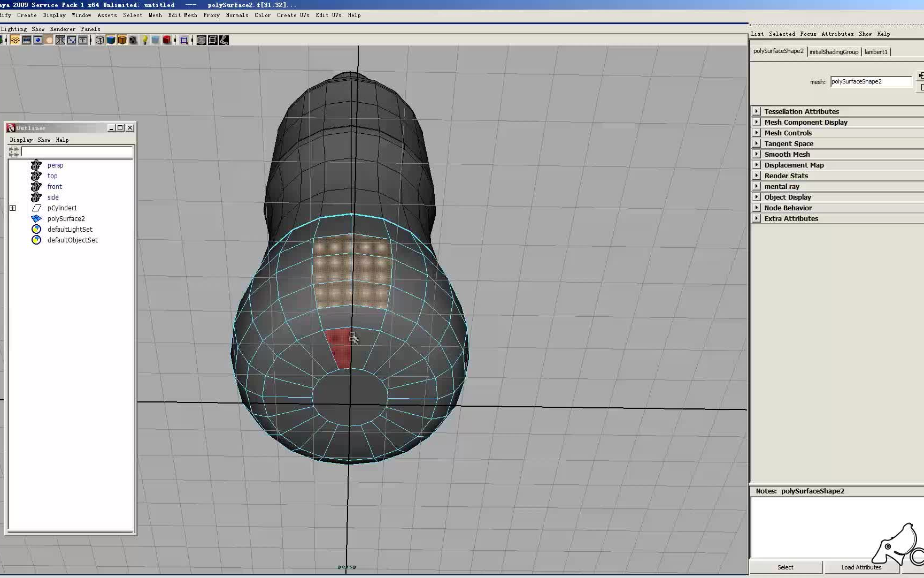Click the persp camera icon in Outliner
This screenshot has height=578, width=924.
(36, 165)
